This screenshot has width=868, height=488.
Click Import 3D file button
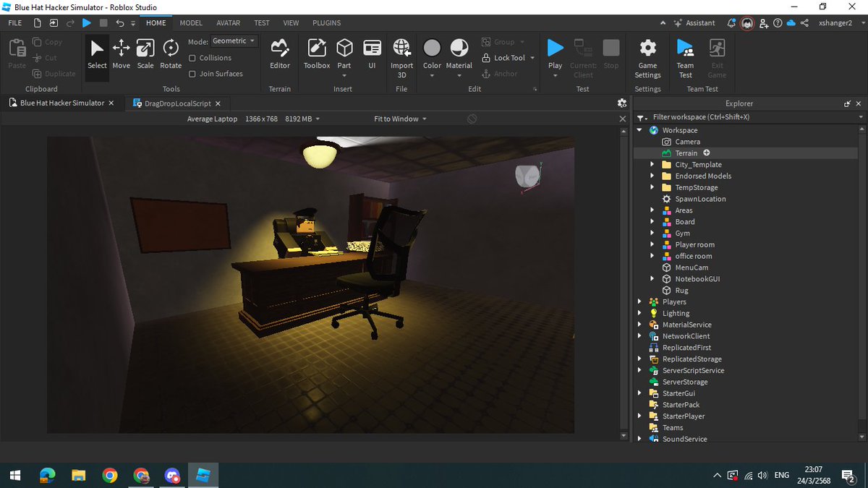coord(402,58)
